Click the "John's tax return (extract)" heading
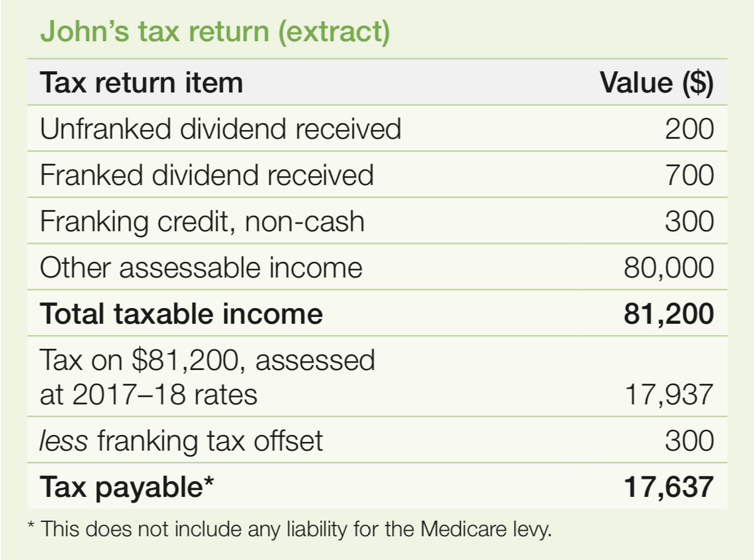754x560 pixels. (215, 31)
